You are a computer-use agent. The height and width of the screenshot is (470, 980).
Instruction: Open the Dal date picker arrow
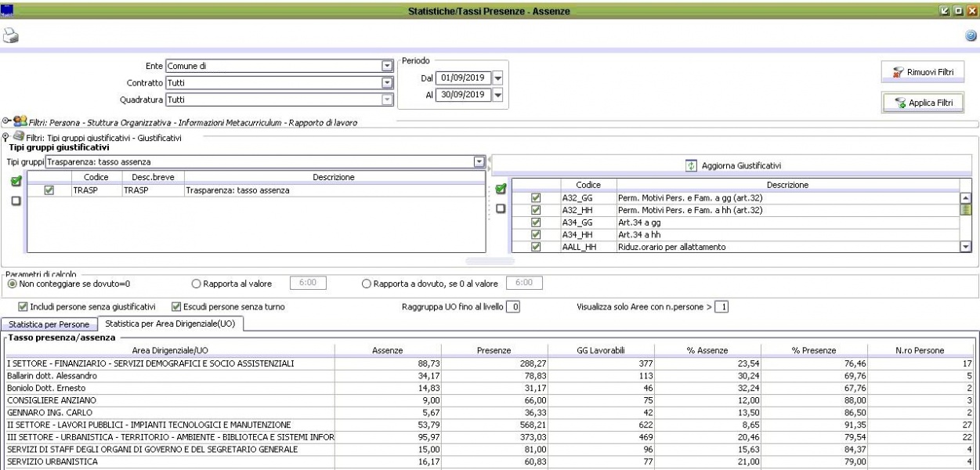pyautogui.click(x=497, y=78)
